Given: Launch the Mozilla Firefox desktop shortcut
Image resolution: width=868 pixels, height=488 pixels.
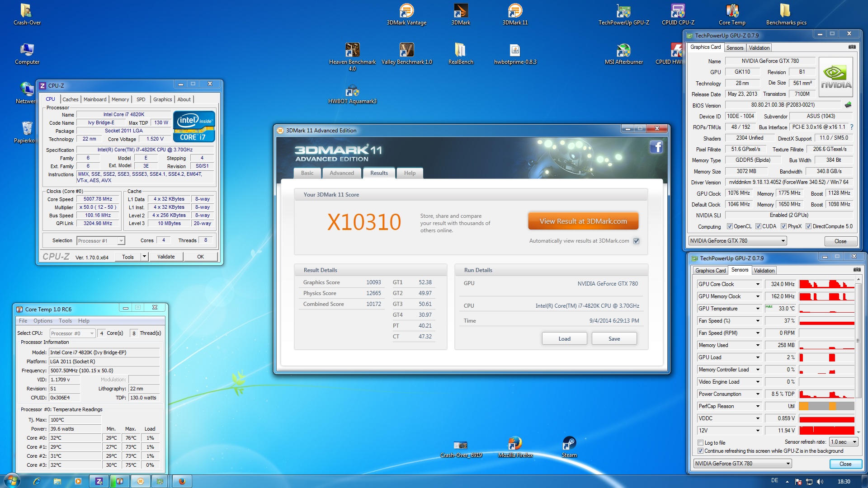Looking at the screenshot, I should (x=515, y=447).
